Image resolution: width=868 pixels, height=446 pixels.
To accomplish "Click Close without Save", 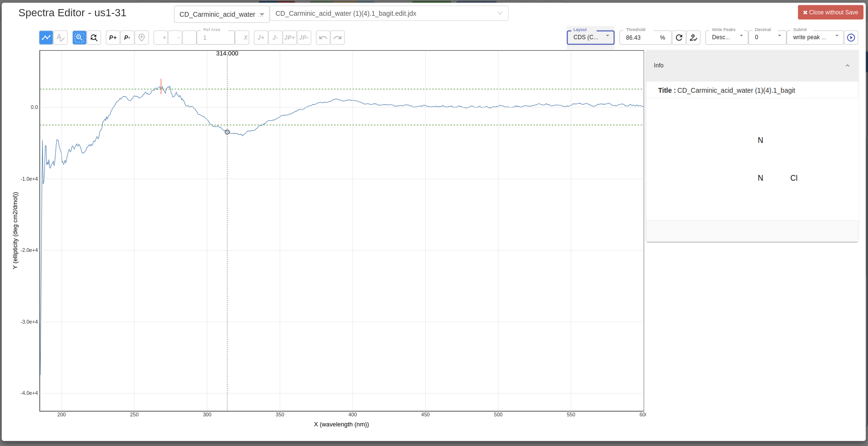I will [830, 12].
